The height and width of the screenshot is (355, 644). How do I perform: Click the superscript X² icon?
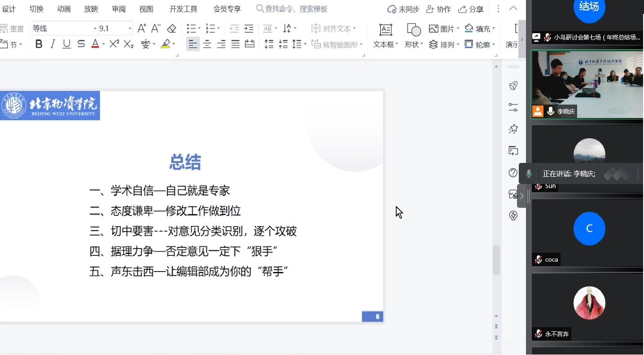pyautogui.click(x=114, y=44)
